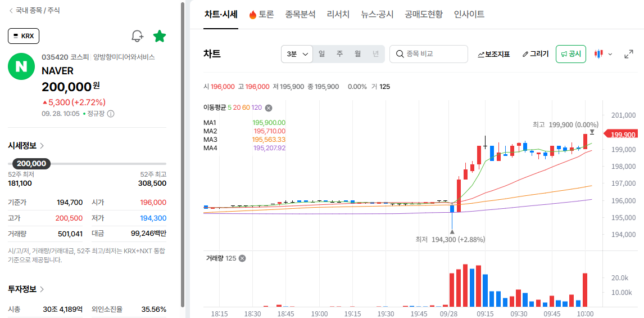Click the 200,000 marker on 52-week range slider
The height and width of the screenshot is (318, 644).
[x=31, y=163]
